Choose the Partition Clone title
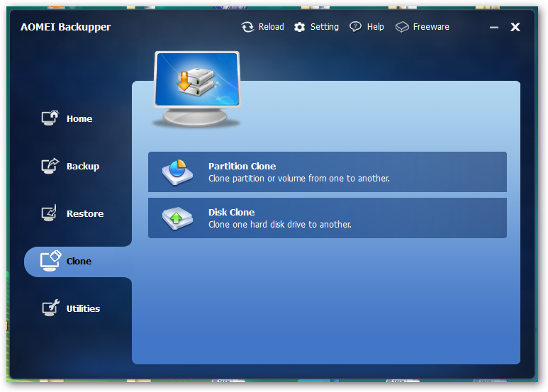The image size is (548, 392). 242,167
